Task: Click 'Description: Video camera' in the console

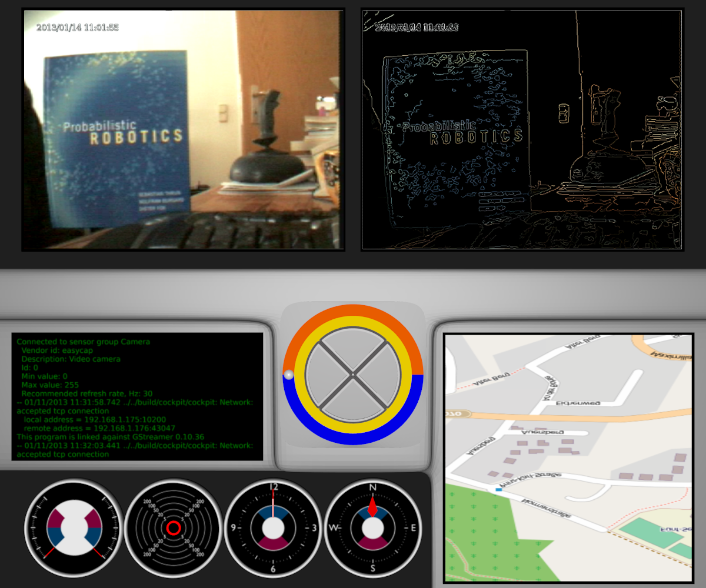Action: [x=71, y=359]
